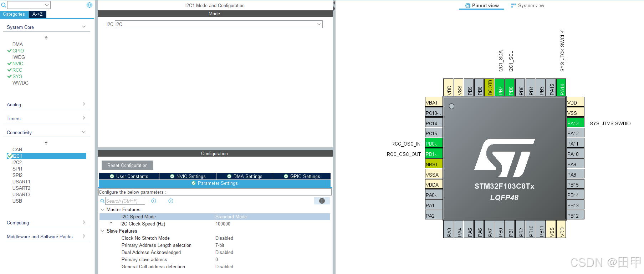The height and width of the screenshot is (274, 644).
Task: Click the next search result arrow icon
Action: point(171,201)
